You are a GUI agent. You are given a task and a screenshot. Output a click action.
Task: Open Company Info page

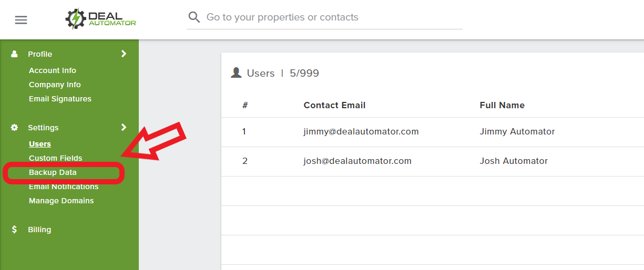[55, 85]
